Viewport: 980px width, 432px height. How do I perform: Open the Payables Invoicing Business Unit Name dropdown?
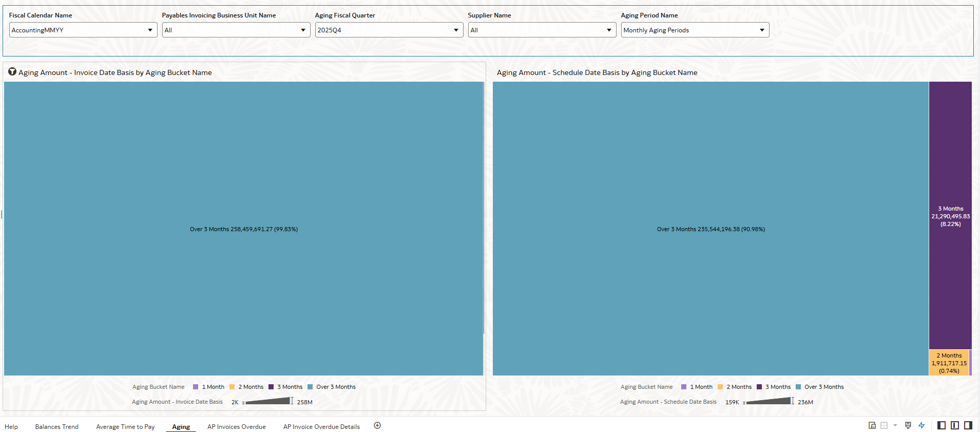pos(236,30)
